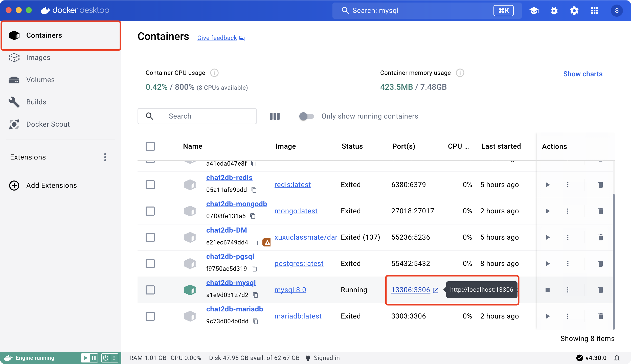
Task: Copy container ID 07f08fe131a5
Action: pyautogui.click(x=253, y=216)
